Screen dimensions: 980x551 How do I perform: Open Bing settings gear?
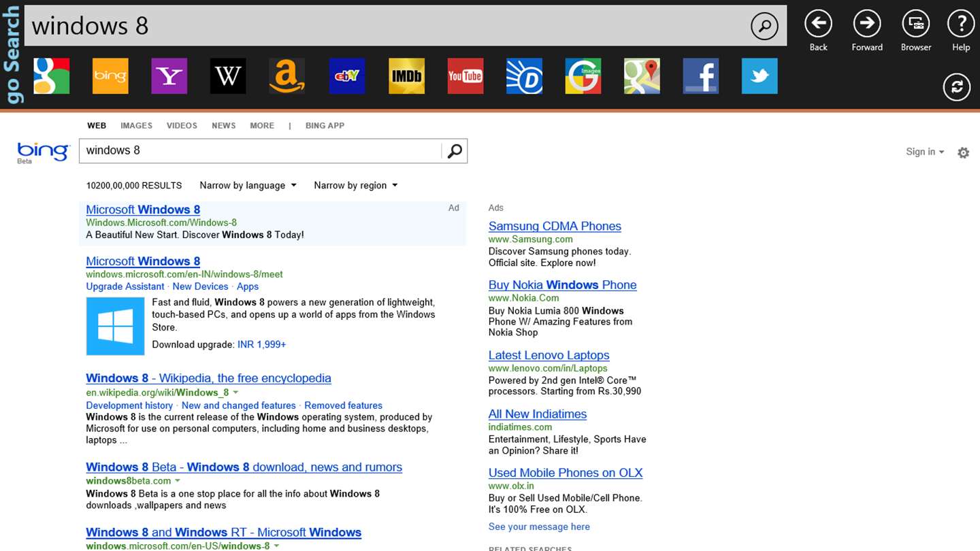coord(963,153)
